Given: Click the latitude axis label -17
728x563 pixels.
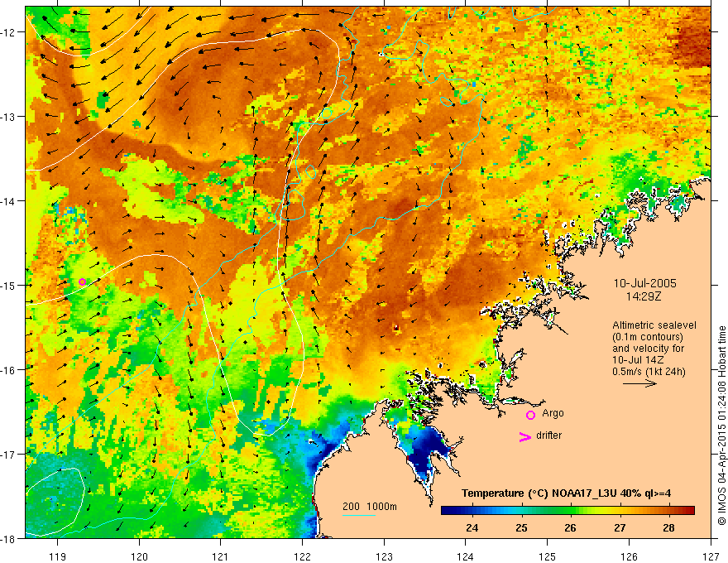Looking at the screenshot, I should pos(8,454).
